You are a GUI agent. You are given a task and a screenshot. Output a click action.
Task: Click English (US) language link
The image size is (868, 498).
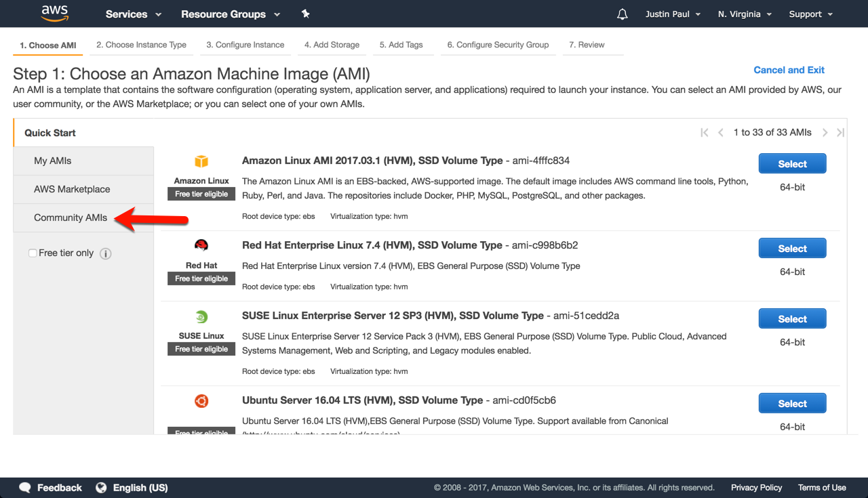point(140,488)
